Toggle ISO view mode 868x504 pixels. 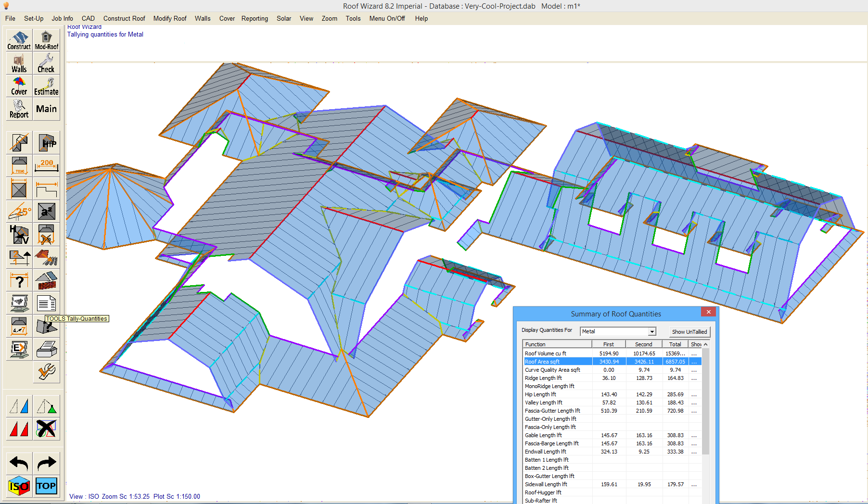point(18,486)
